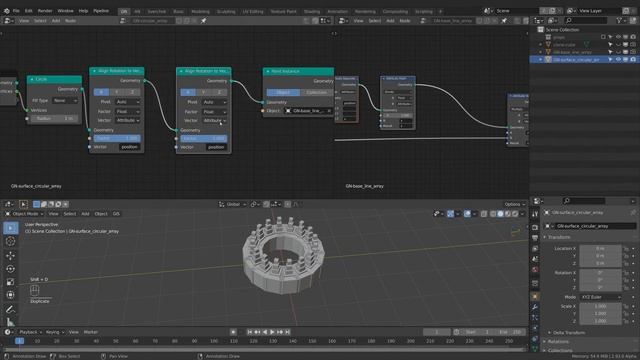Switch to wireframe viewport shading
Image resolution: width=640 pixels, height=360 pixels.
(493, 213)
